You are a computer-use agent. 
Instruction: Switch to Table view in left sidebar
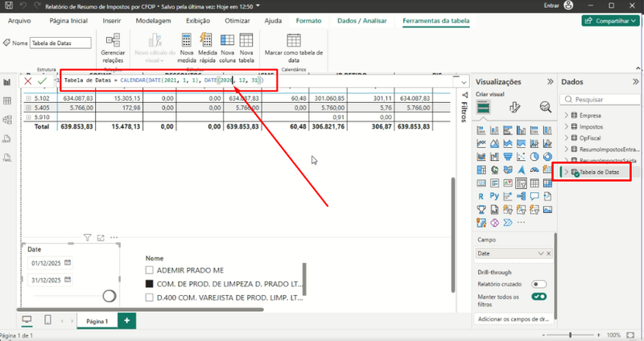(x=7, y=101)
